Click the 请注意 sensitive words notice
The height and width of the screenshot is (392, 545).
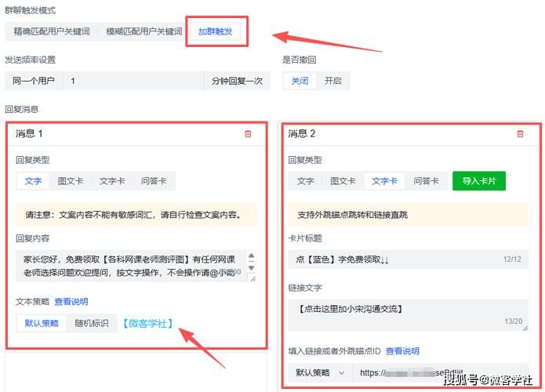coord(136,215)
